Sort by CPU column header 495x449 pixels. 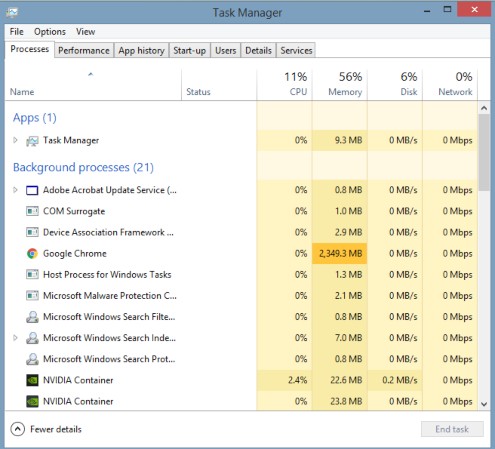(x=284, y=84)
